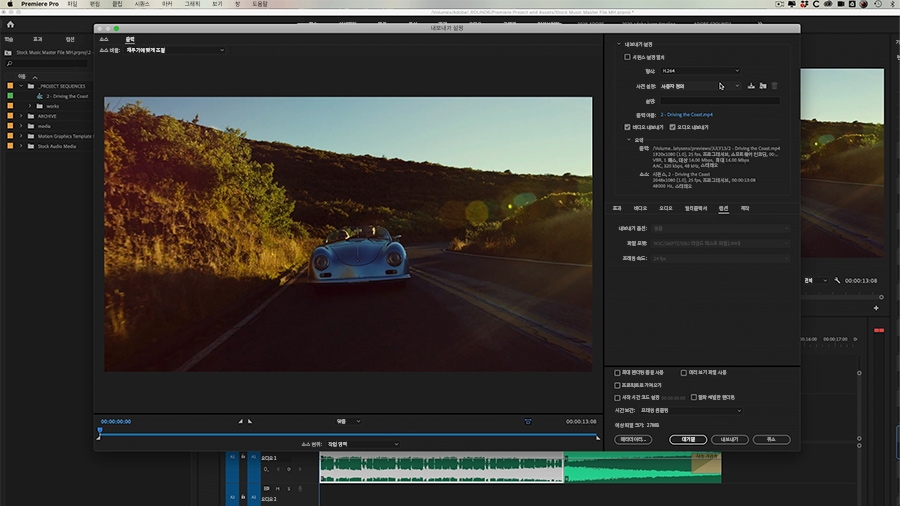Click the save preset icon
Image resolution: width=900 pixels, height=506 pixels.
(x=751, y=86)
